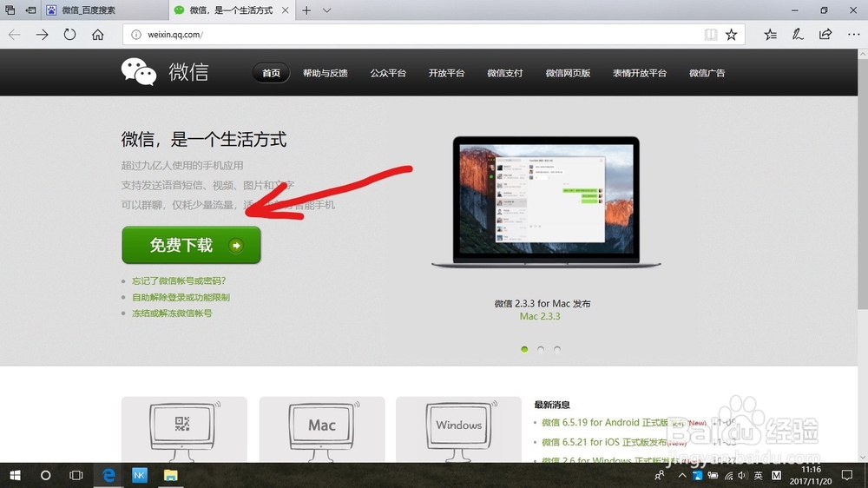Viewport: 868px width, 488px height.
Task: Open the Favorites hub icon
Action: pyautogui.click(x=770, y=35)
